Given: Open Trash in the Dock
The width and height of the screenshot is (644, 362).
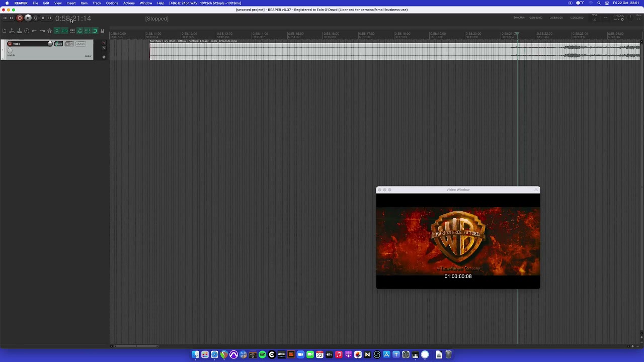Looking at the screenshot, I should tap(448, 354).
